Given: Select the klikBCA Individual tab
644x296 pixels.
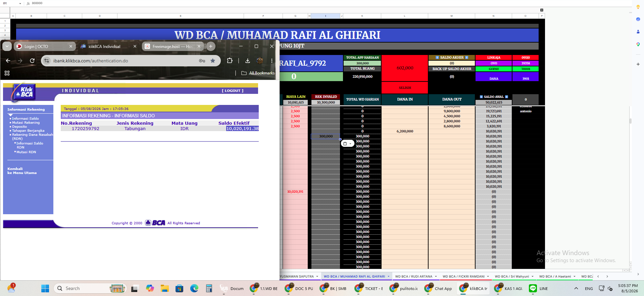Looking at the screenshot, I should [x=108, y=46].
